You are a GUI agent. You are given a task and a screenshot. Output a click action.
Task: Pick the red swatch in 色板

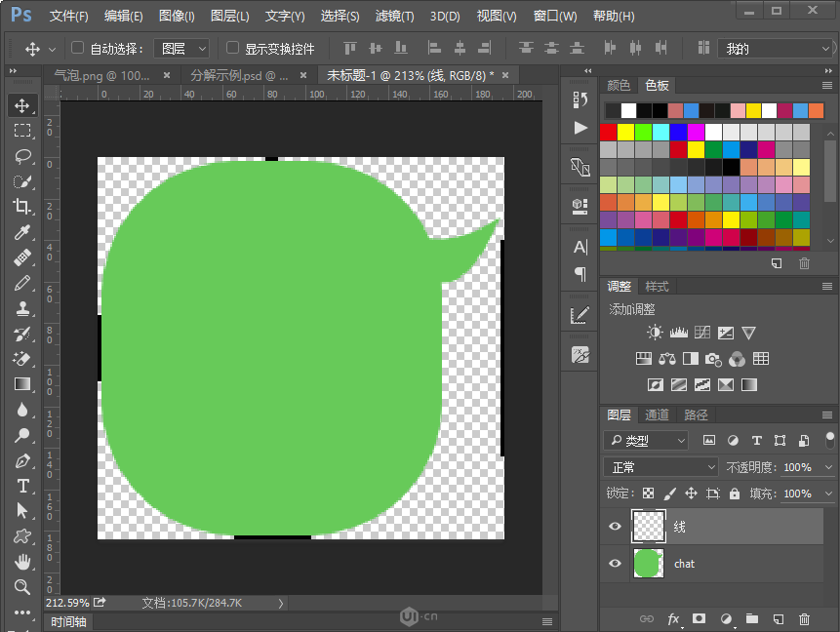point(608,132)
